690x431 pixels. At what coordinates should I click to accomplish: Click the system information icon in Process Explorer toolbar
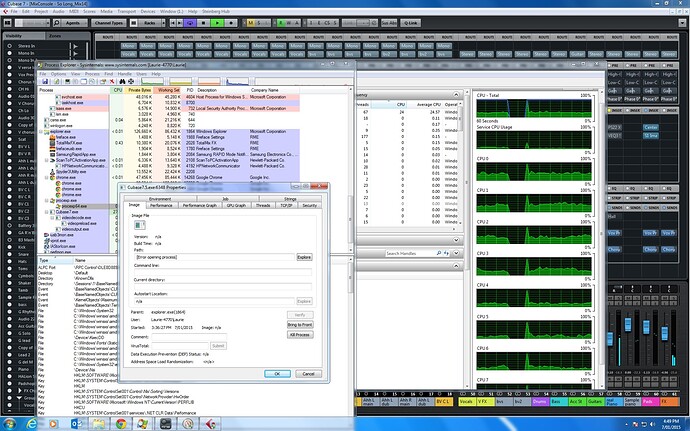67,81
